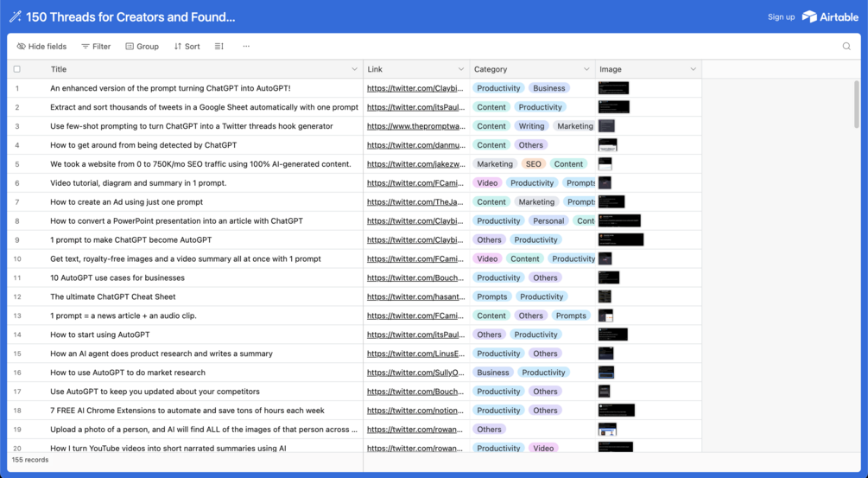Open the twitter.com/danmu link in row 4
The width and height of the screenshot is (868, 478).
[415, 145]
